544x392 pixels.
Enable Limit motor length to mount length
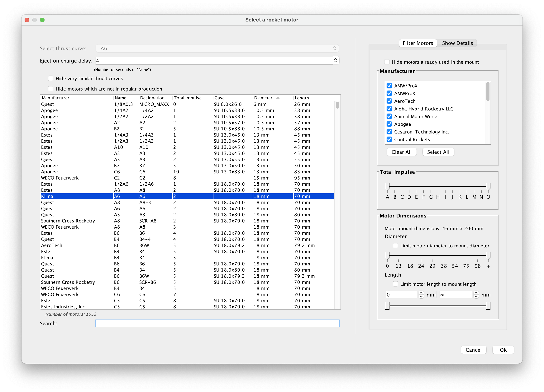[x=395, y=284]
